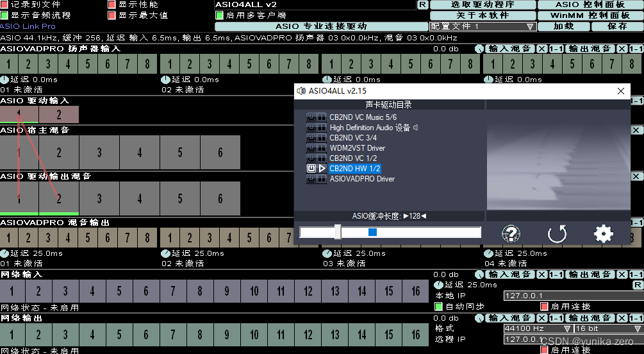
Task: Click delay knob of 扬声器输入 group 01
Action: click(4, 80)
